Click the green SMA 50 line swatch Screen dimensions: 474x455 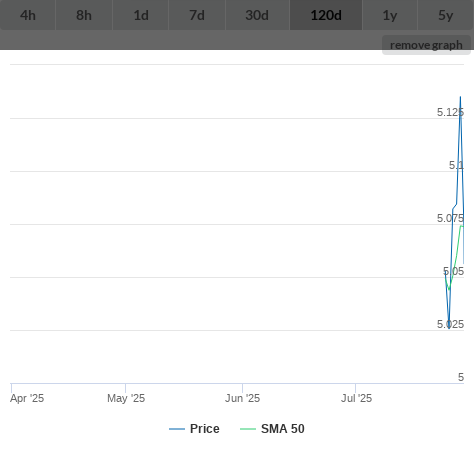point(248,429)
